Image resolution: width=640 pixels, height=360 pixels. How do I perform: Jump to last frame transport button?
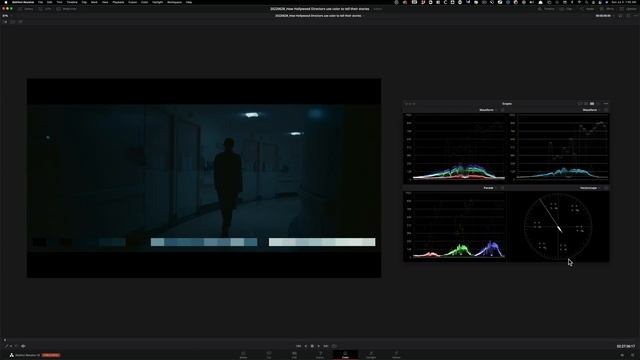point(326,346)
